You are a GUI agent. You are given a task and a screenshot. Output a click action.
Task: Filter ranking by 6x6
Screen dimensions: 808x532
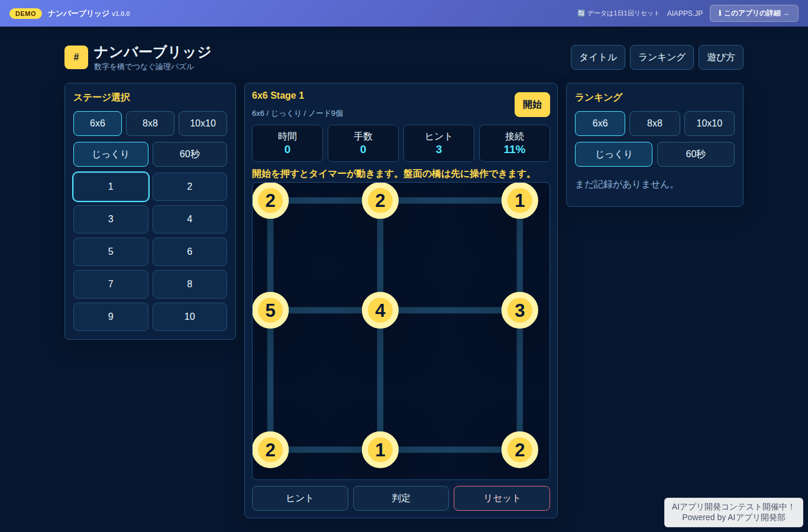(x=600, y=124)
